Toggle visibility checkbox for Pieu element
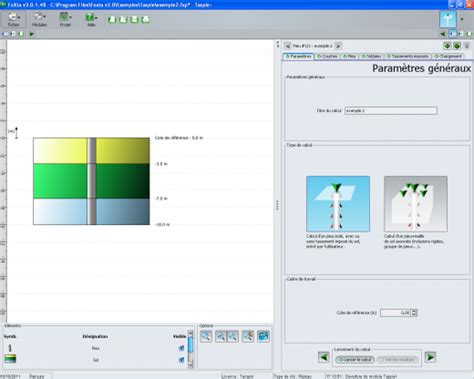Image resolution: width=474 pixels, height=379 pixels. click(181, 348)
